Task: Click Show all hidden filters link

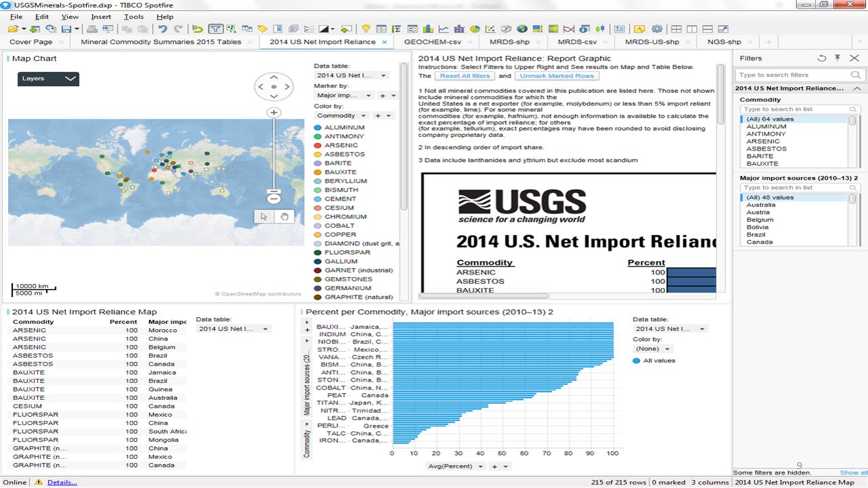Action: [854, 472]
